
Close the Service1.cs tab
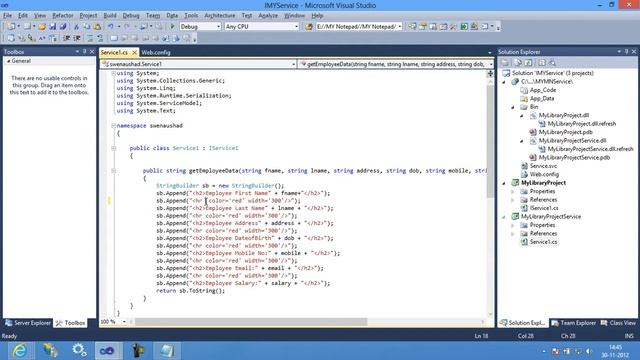134,53
